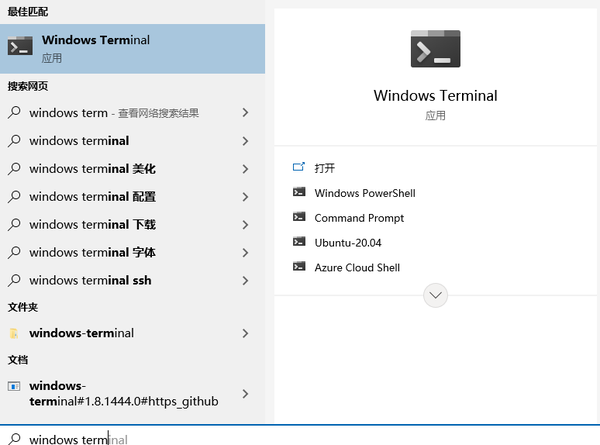
Task: Click the magnifier icon next to 'windows terminal 下载'
Action: click(14, 225)
